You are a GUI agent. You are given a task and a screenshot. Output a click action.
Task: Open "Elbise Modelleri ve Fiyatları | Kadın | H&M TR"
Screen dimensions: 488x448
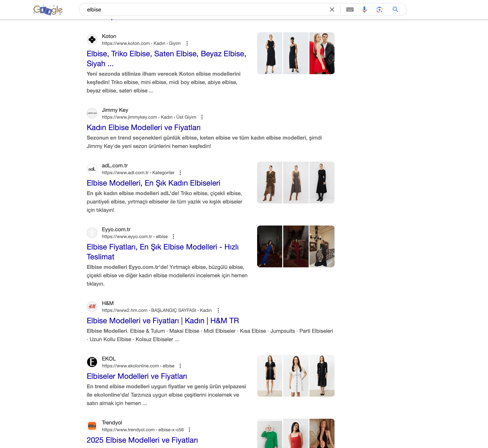[x=163, y=321]
